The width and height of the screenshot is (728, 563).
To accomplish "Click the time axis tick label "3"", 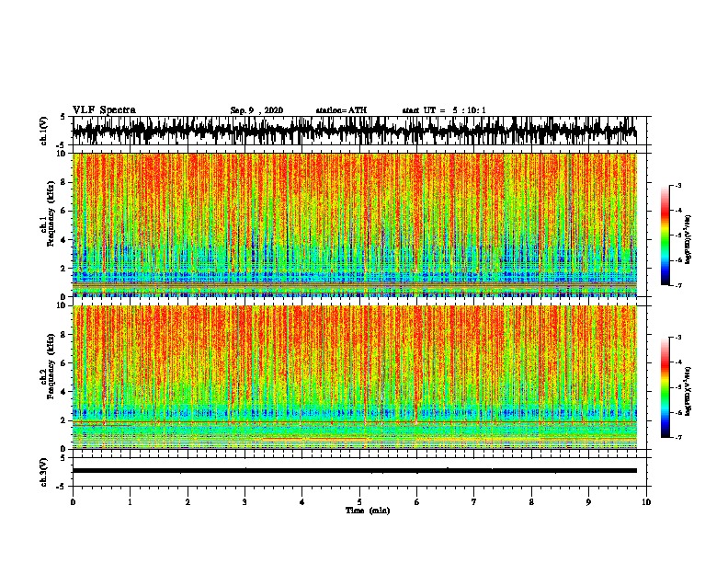I will click(245, 502).
